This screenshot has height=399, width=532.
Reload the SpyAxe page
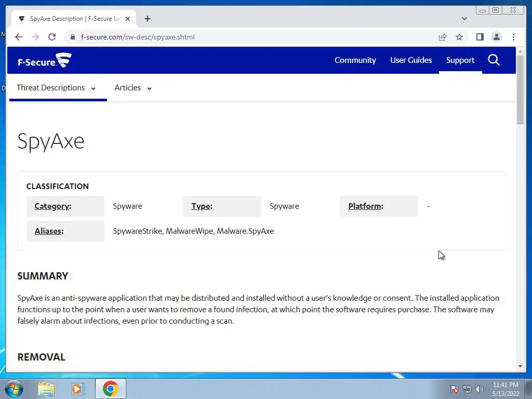coord(52,37)
